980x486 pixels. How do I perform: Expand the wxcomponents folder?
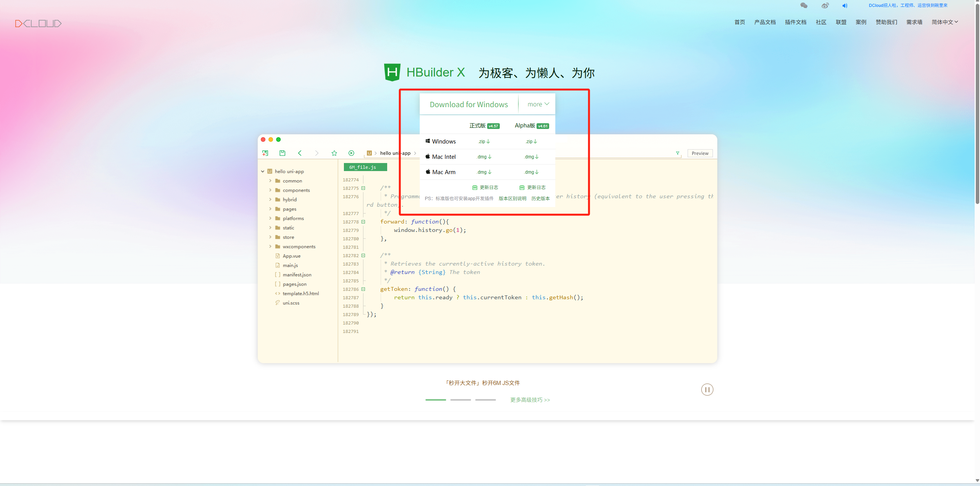click(270, 246)
